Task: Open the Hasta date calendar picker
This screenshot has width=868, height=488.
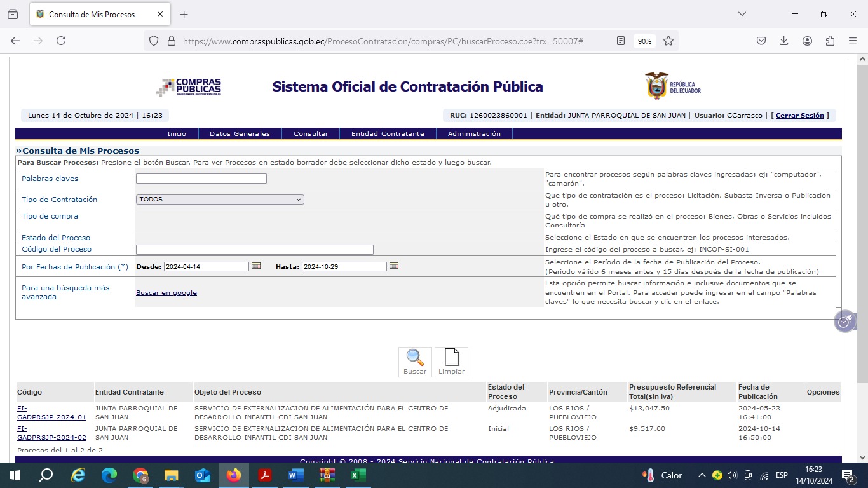Action: (x=394, y=266)
